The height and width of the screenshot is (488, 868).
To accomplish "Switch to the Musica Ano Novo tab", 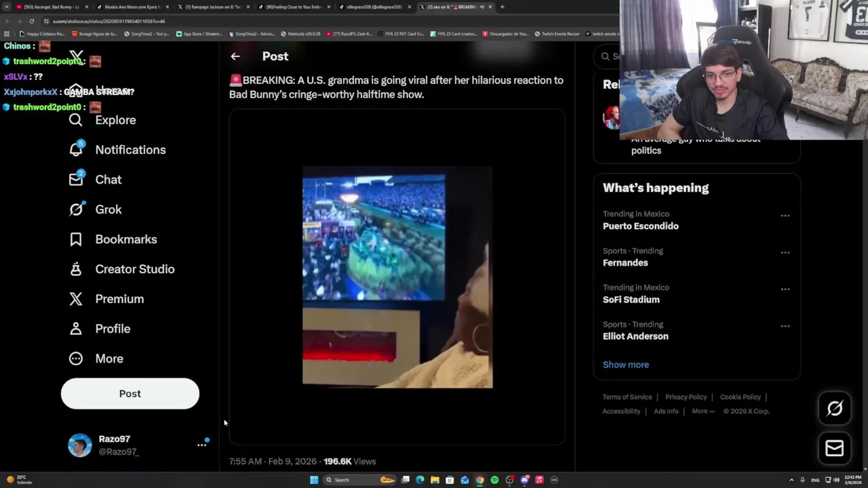I will (x=132, y=7).
